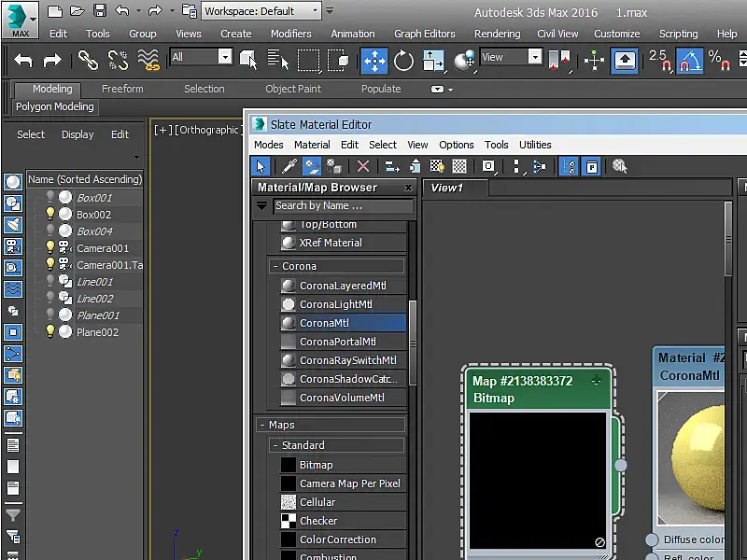
Task: Click the Save file icon
Action: pos(99,11)
